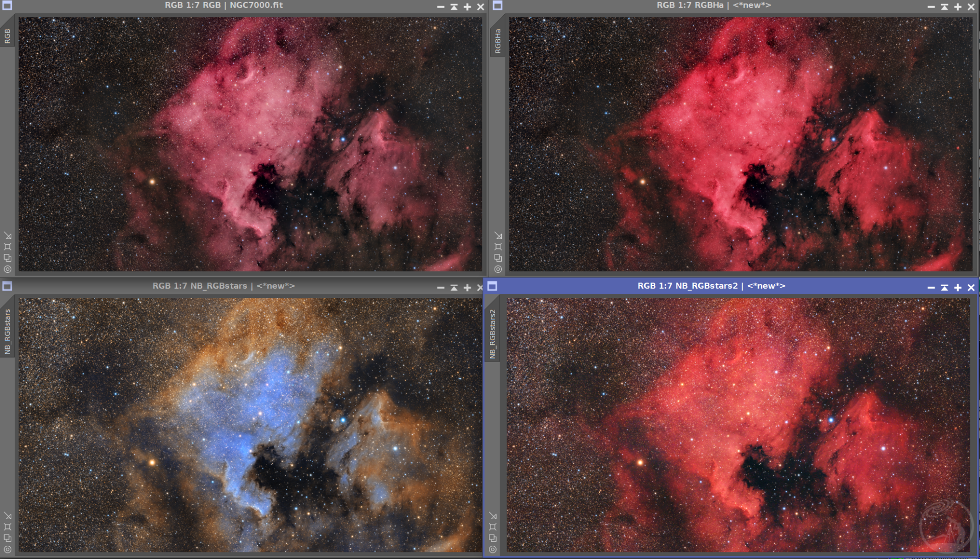Click the window menu icon of NGC7000.fit window

(x=7, y=6)
